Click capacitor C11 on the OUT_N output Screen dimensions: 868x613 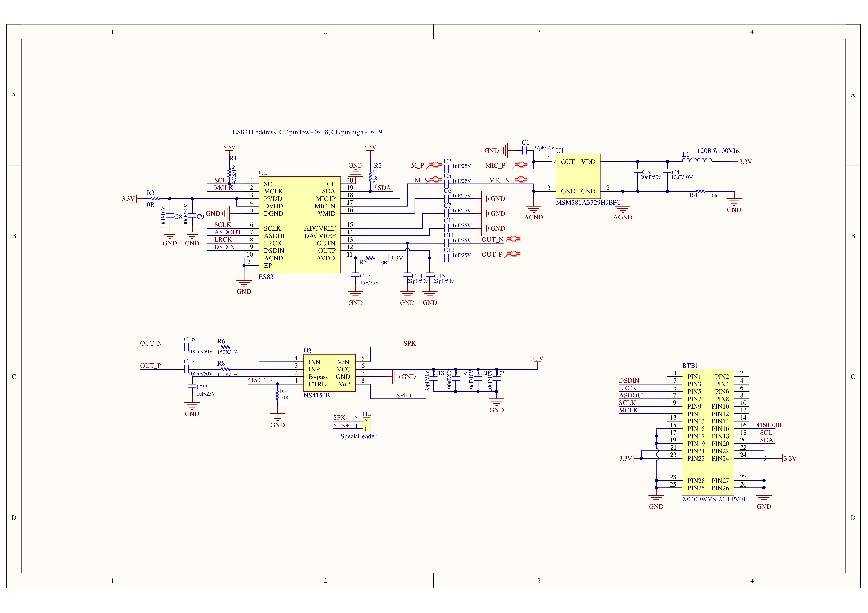click(x=446, y=243)
